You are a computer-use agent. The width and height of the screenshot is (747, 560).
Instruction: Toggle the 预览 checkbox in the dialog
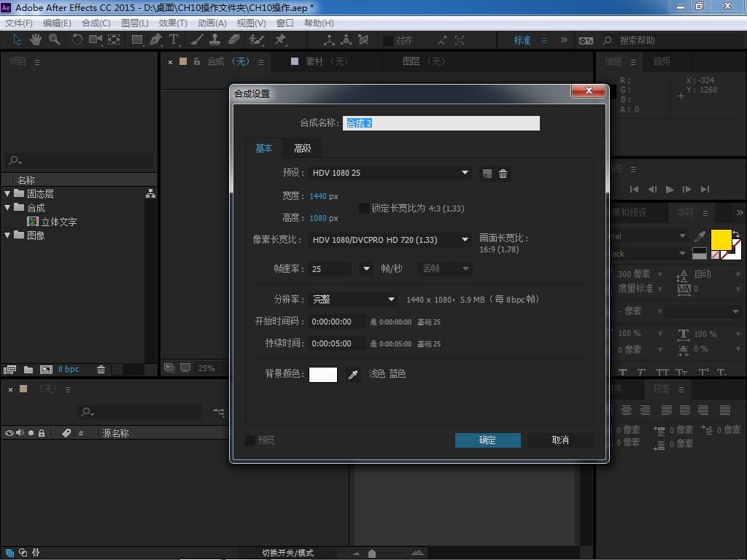[250, 440]
